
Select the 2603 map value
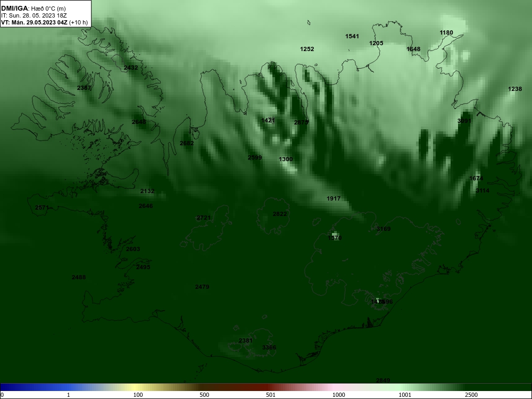click(133, 249)
